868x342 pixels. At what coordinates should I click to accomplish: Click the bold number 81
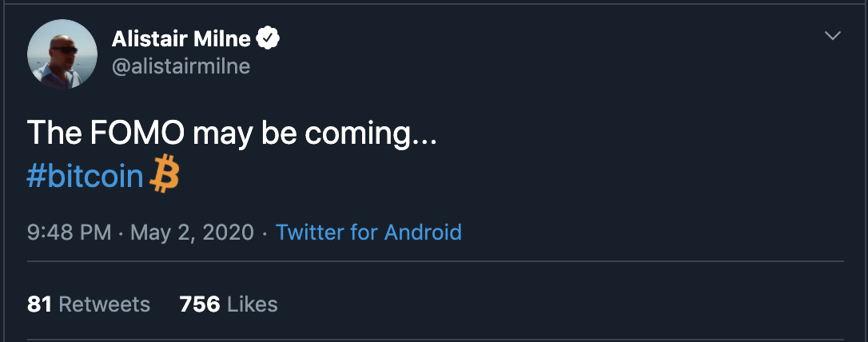(x=40, y=304)
